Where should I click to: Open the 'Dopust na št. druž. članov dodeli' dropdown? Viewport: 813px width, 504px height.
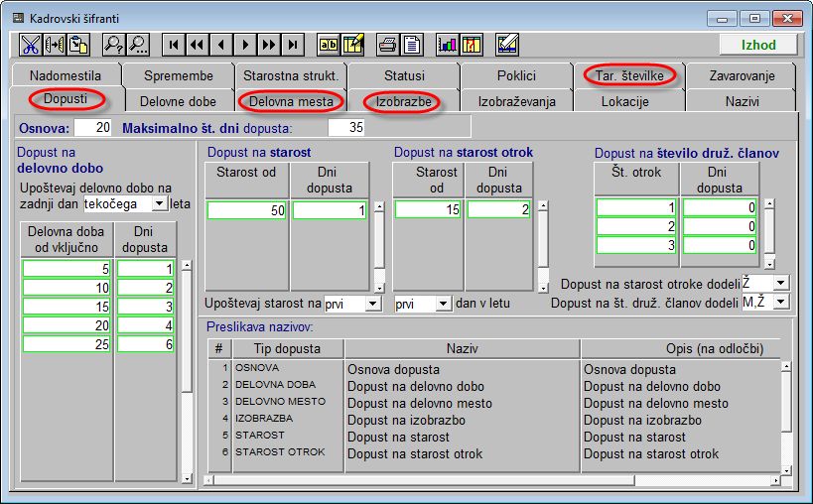click(x=780, y=302)
